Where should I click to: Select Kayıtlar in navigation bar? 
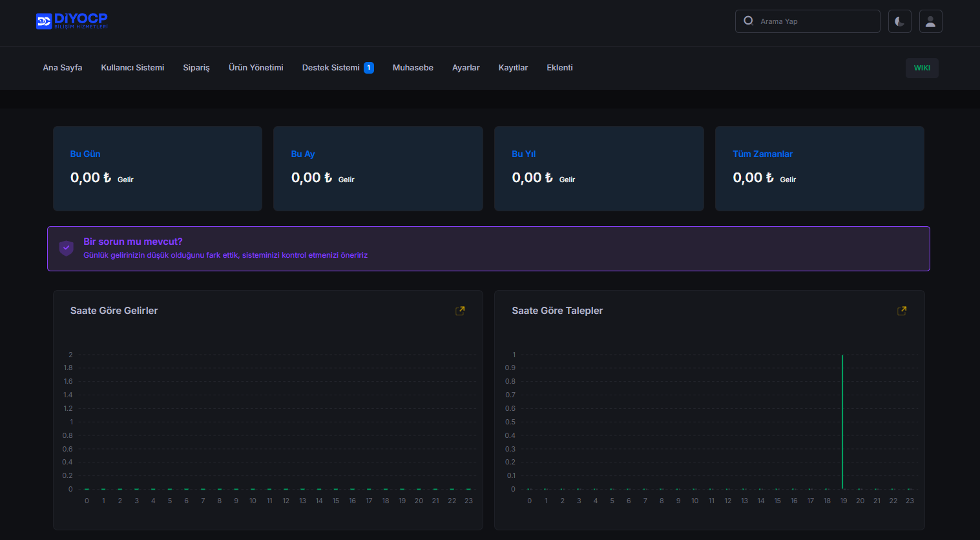click(x=513, y=68)
